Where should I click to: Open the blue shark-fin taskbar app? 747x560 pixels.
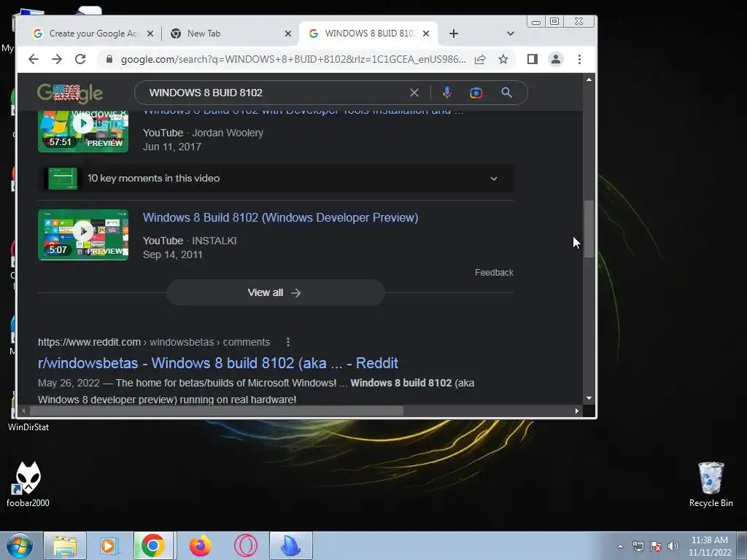290,545
